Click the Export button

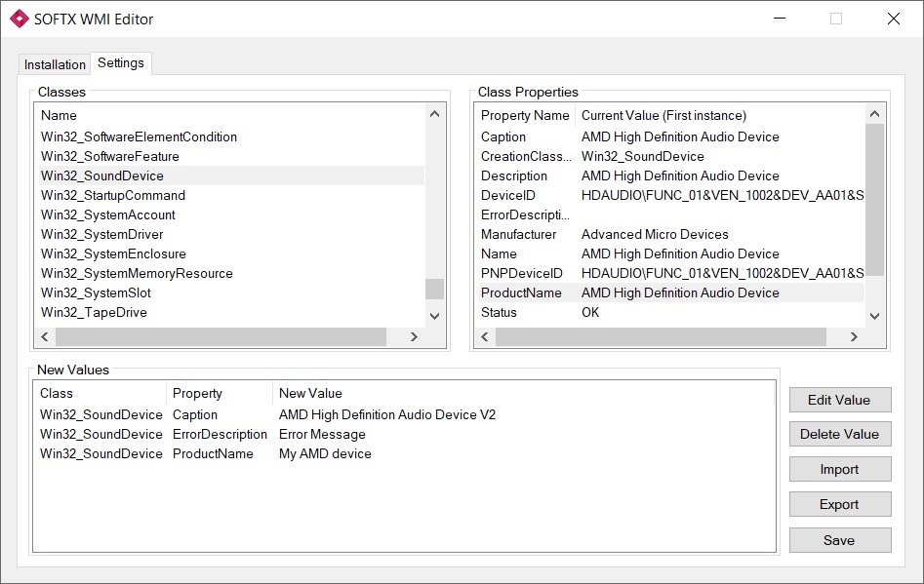pyautogui.click(x=839, y=504)
